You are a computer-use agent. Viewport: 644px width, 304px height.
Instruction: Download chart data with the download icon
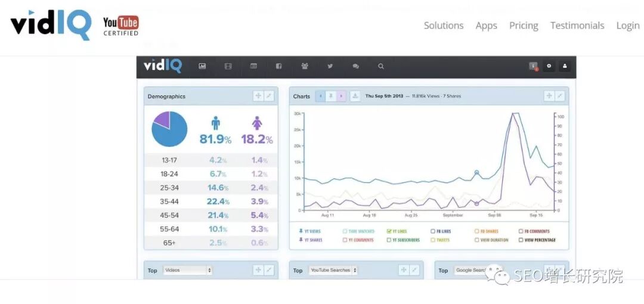click(355, 96)
